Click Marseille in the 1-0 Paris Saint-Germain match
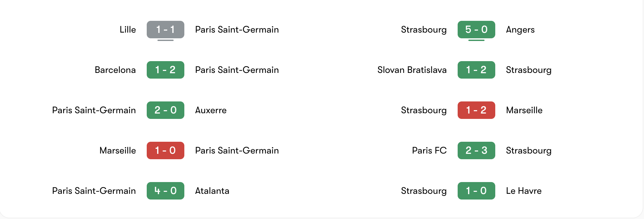This screenshot has height=219, width=644. (118, 150)
